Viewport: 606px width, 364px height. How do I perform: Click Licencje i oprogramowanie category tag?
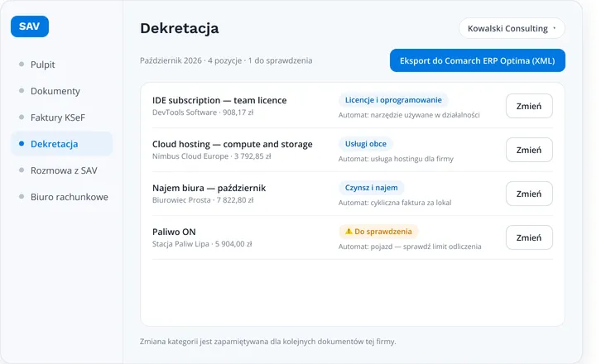[x=393, y=100]
